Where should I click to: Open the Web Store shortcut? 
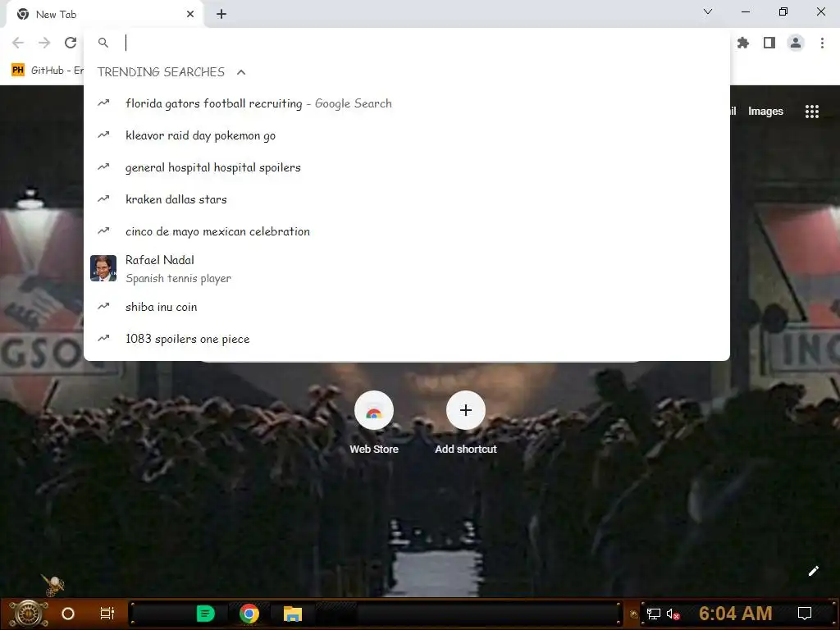tap(374, 423)
